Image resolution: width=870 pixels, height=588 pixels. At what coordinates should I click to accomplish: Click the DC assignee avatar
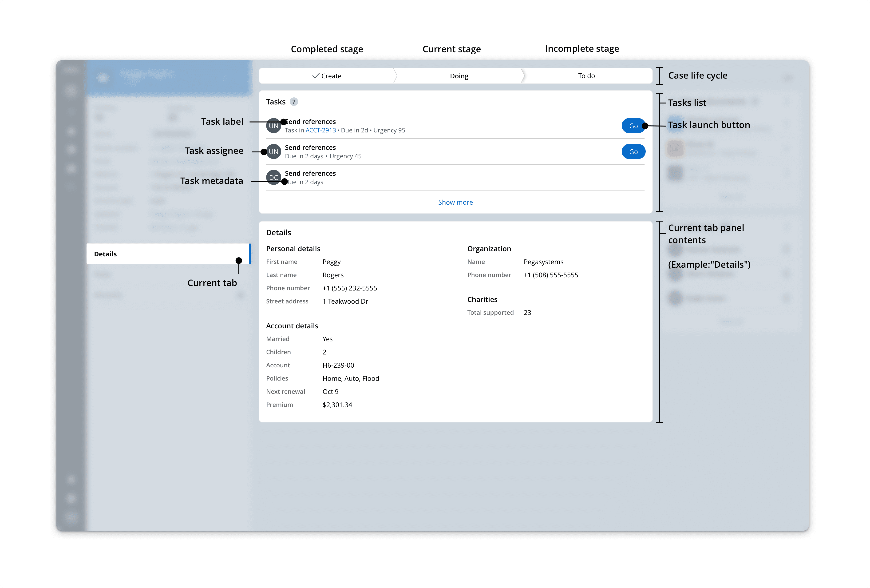click(x=274, y=178)
